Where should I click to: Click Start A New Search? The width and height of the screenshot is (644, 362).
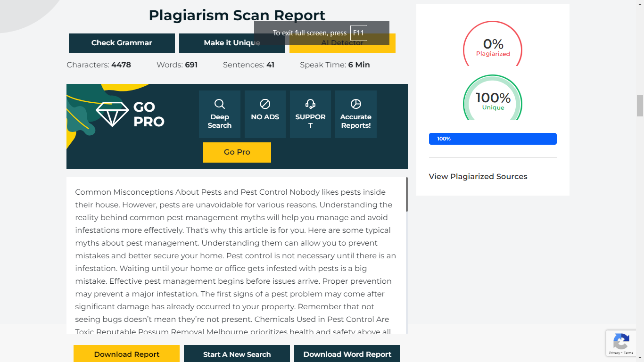pyautogui.click(x=237, y=354)
